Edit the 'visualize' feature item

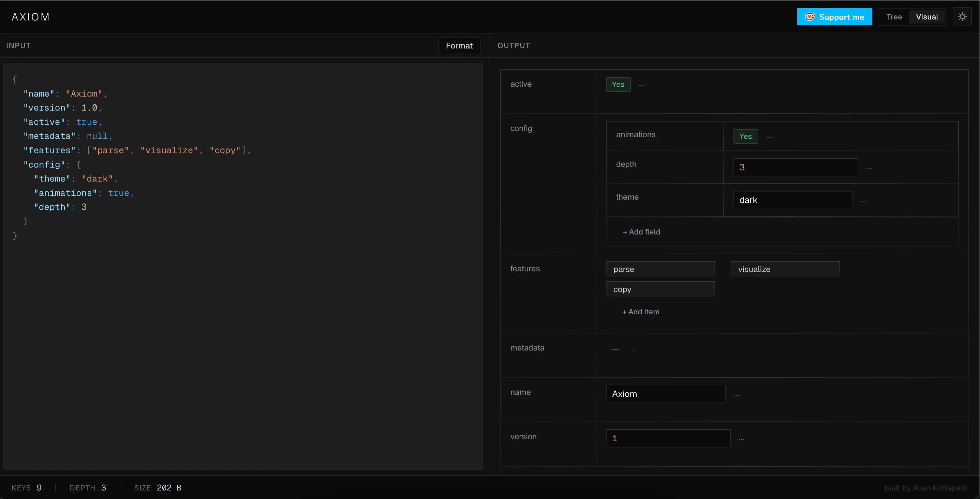pyautogui.click(x=785, y=269)
